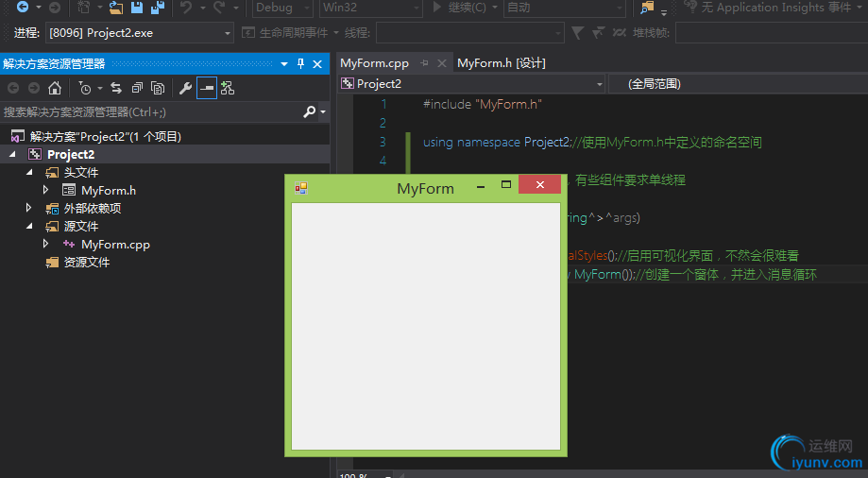Close the Solution Explorer panel

pos(317,63)
